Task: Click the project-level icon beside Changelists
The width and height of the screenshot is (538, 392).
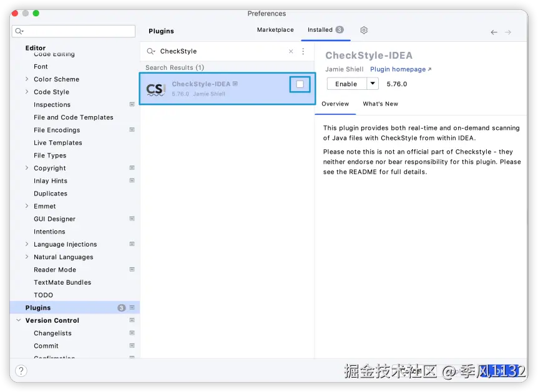Action: 132,333
